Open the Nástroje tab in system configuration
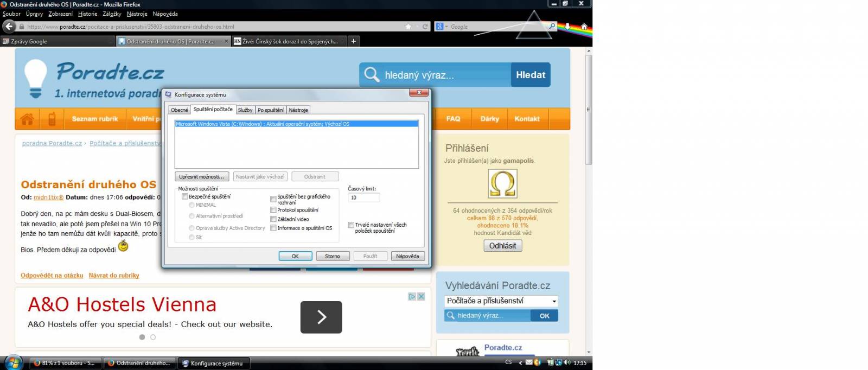Image resolution: width=868 pixels, height=370 pixels. (x=298, y=110)
